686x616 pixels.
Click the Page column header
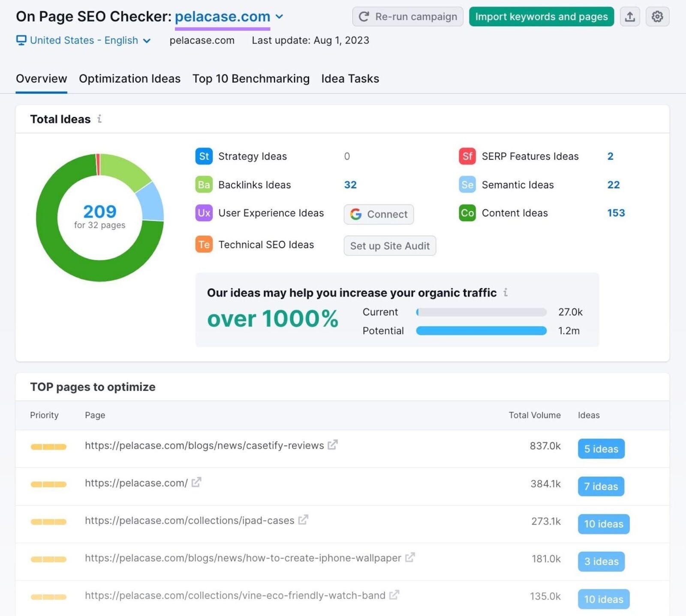[95, 415]
